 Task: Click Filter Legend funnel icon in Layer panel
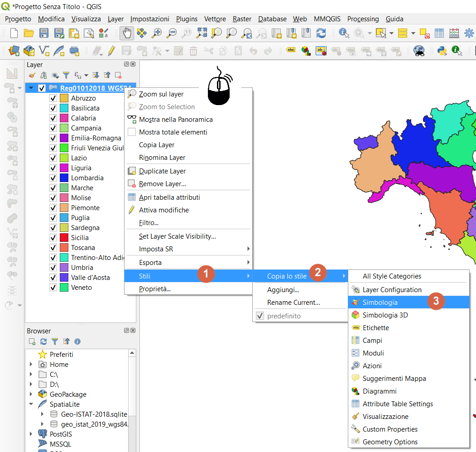pyautogui.click(x=66, y=75)
